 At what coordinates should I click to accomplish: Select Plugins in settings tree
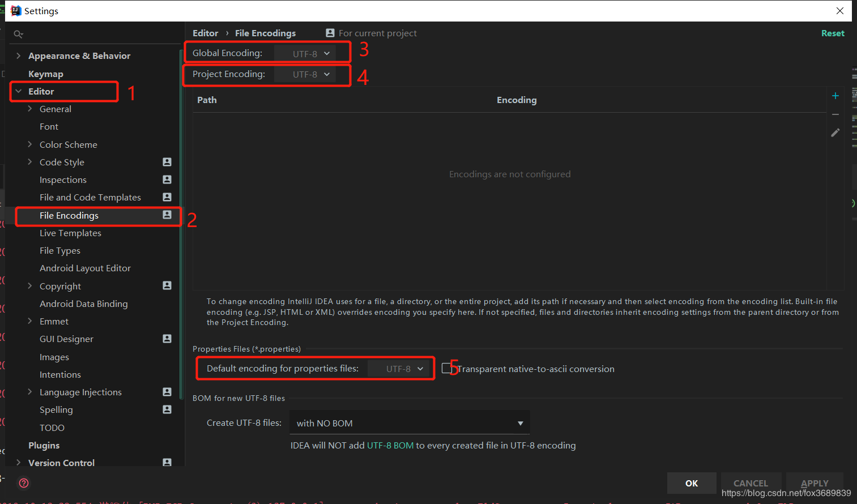tap(44, 445)
